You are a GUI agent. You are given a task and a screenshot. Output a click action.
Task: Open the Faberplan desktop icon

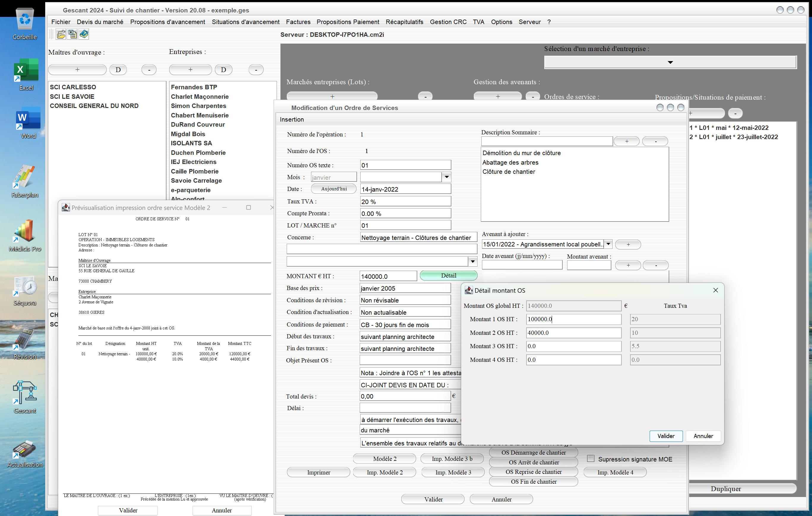pyautogui.click(x=25, y=181)
